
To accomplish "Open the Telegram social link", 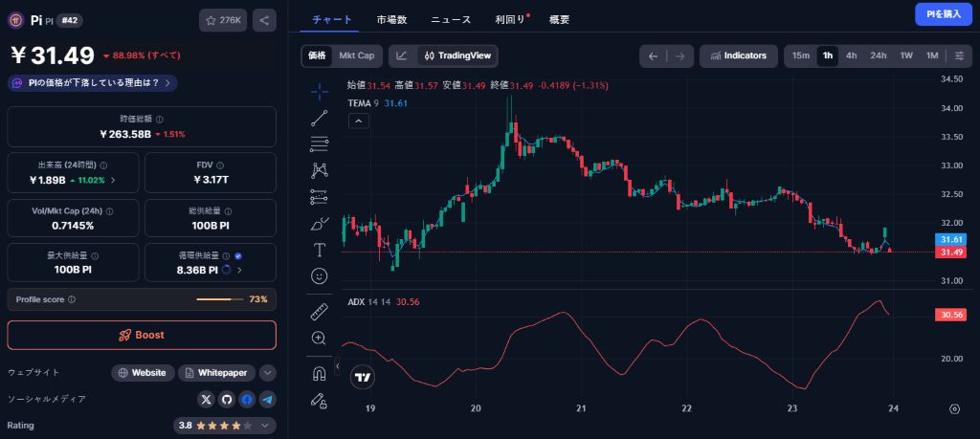I will click(268, 399).
